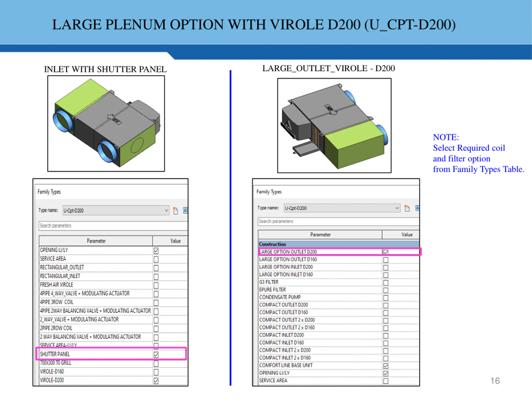Viewport: 532px width, 399px height.
Task: Uncheck LARGE OPTION OUTLET D200 checkbox
Action: [386, 252]
